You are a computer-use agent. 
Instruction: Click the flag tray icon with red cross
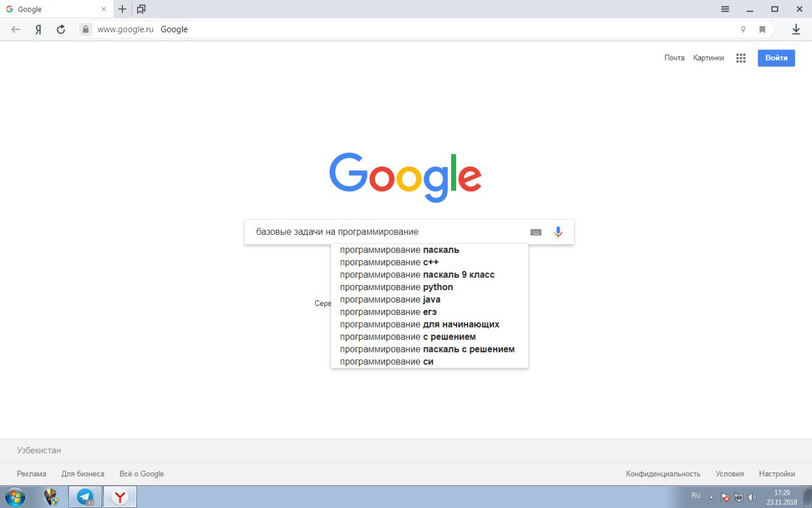click(x=725, y=497)
